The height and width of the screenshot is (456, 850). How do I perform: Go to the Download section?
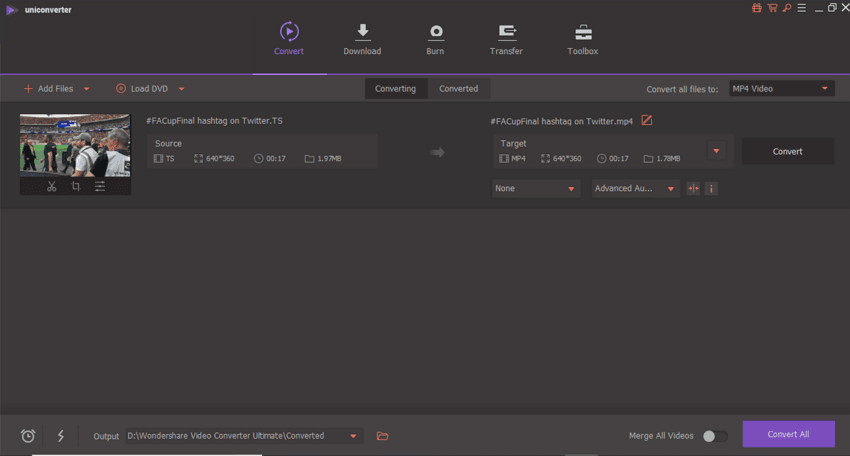[362, 40]
